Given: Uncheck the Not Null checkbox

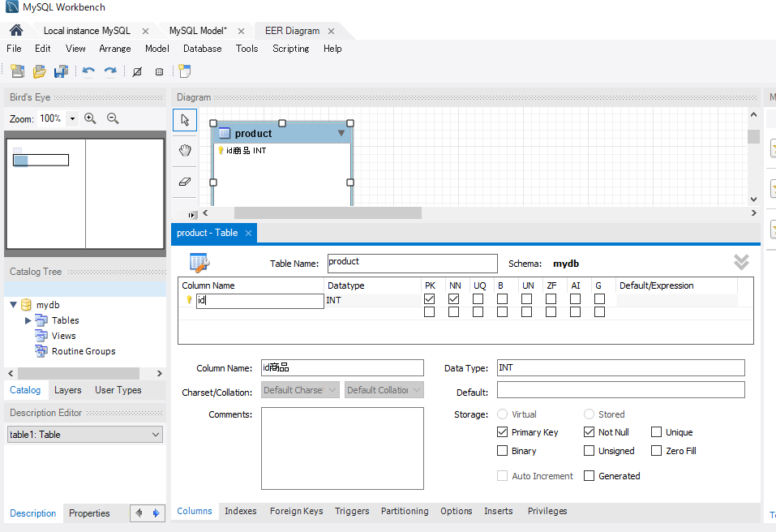Looking at the screenshot, I should coord(590,432).
